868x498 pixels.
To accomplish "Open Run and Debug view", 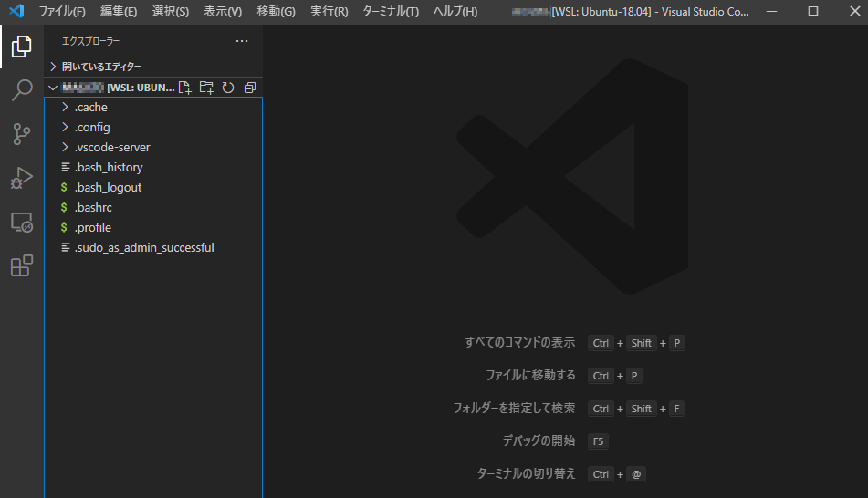I will (x=22, y=178).
